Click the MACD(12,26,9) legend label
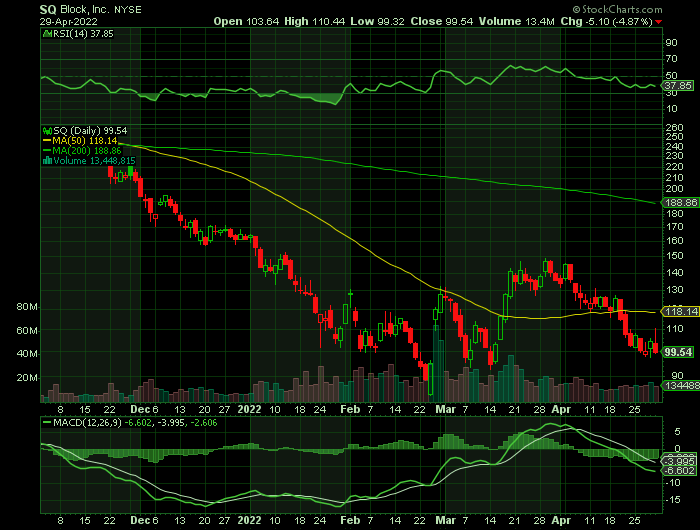The image size is (700, 530). click(x=87, y=422)
